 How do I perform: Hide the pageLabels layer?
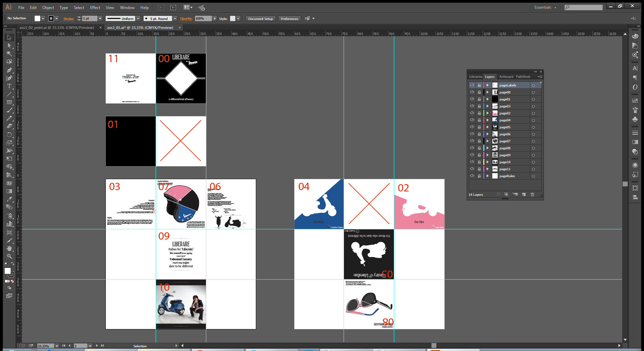pyautogui.click(x=472, y=85)
